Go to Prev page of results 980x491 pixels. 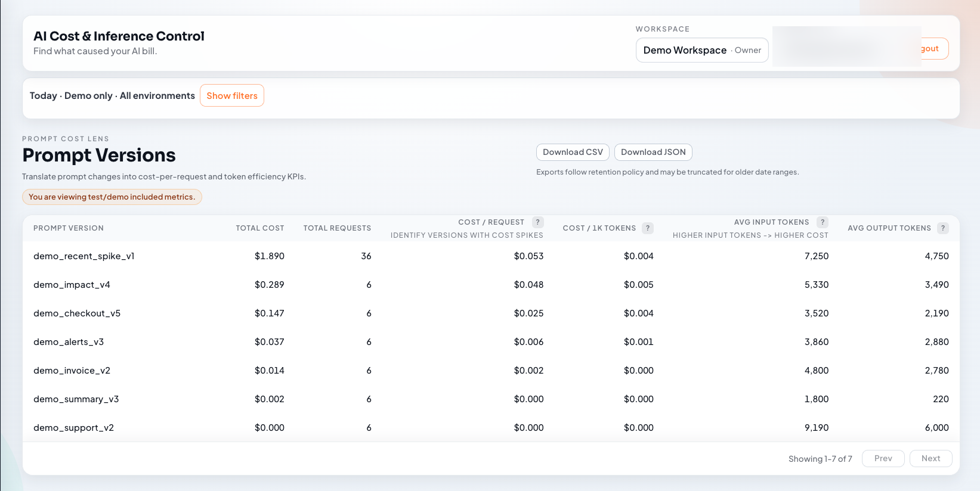tap(883, 458)
